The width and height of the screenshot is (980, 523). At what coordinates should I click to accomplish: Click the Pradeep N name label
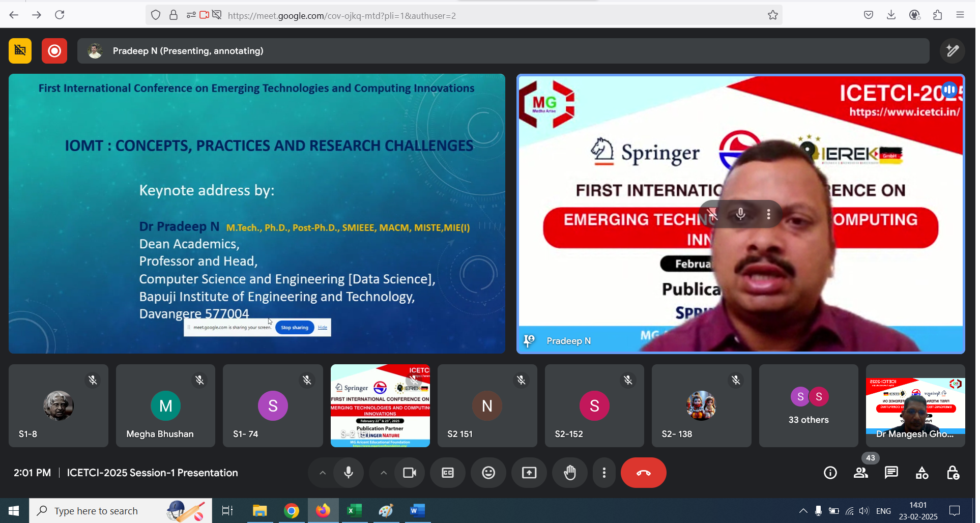point(568,341)
